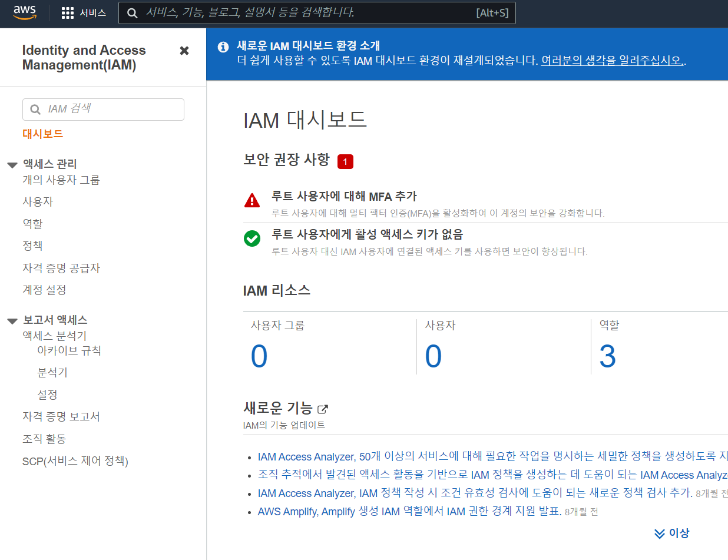728x560 pixels.
Task: Open 사용자 in sidebar
Action: (x=38, y=202)
